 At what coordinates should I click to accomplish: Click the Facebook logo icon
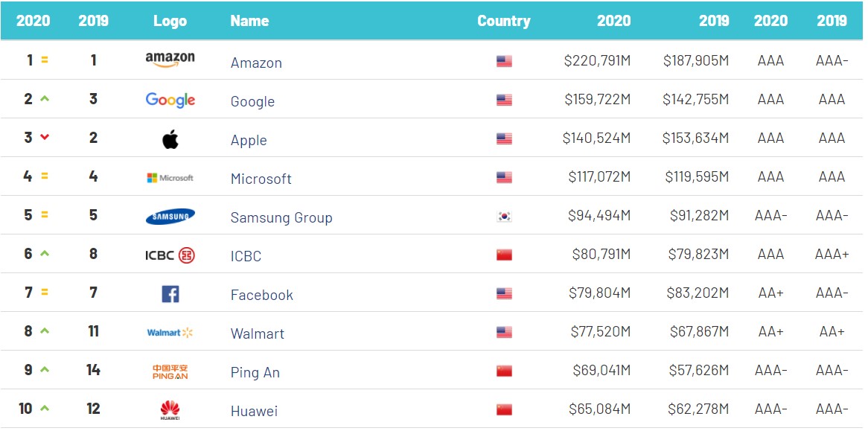click(170, 294)
